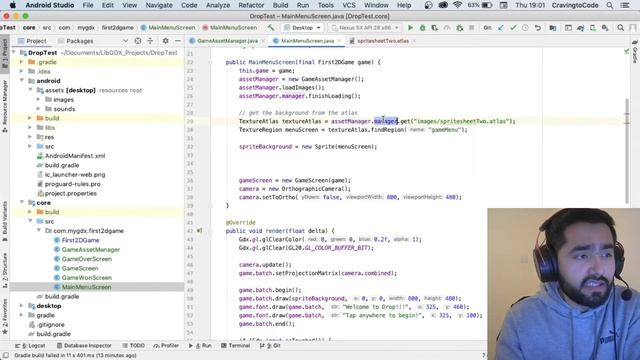Open the VCS history clock icon
640x360 pixels.
(525, 28)
